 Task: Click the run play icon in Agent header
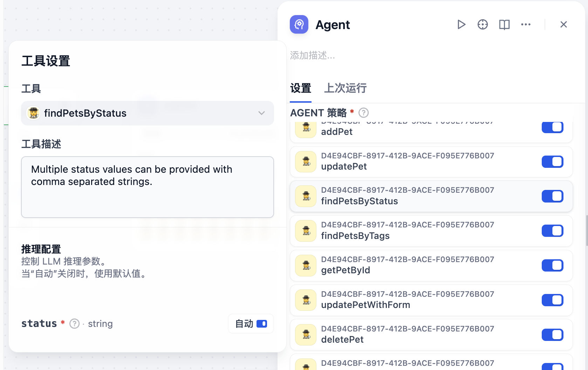coord(461,25)
